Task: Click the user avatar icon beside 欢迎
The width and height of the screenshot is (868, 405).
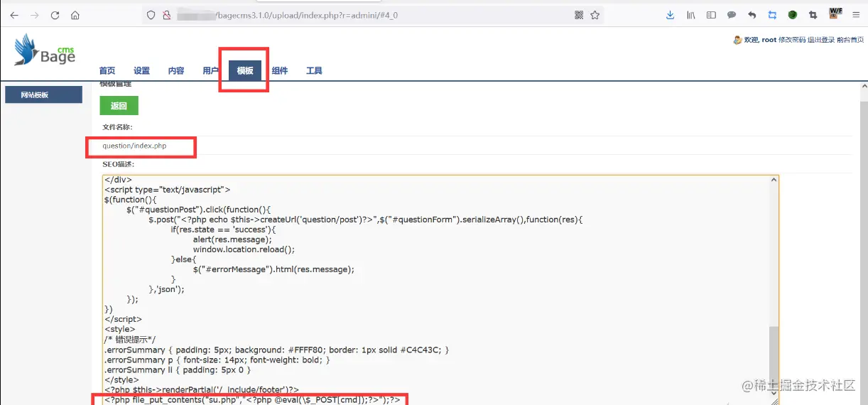Action: pyautogui.click(x=737, y=40)
